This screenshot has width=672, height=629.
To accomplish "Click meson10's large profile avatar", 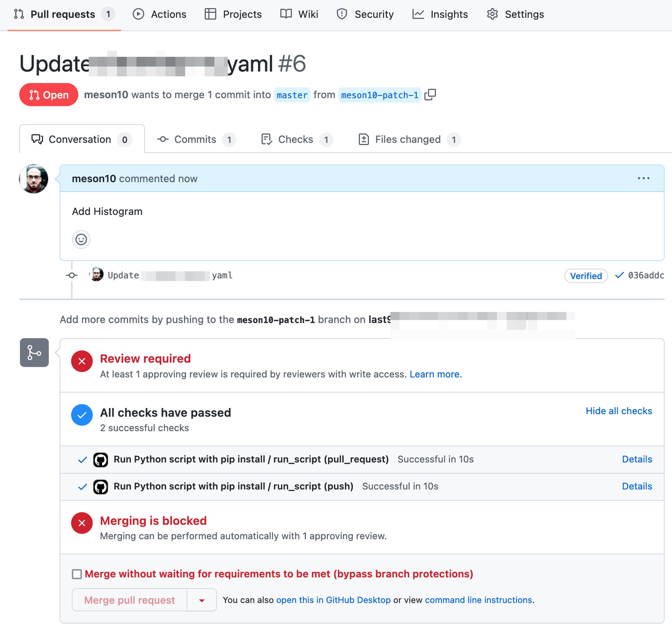I will tap(34, 179).
